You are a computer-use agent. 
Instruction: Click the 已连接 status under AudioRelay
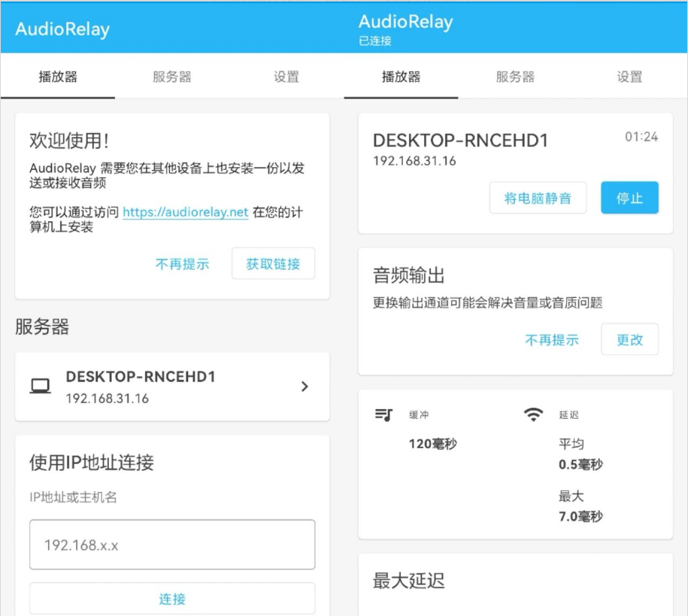375,41
